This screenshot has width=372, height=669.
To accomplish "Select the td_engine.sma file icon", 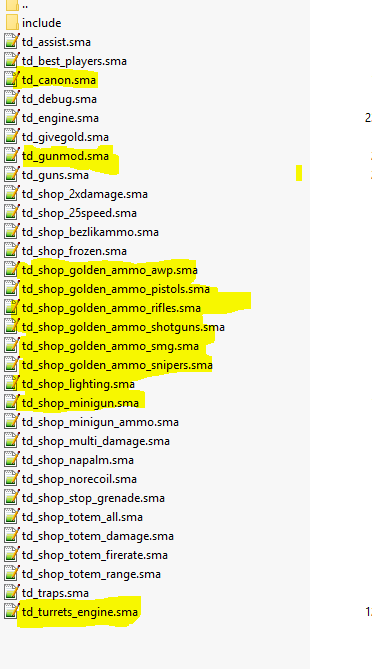I will [12, 118].
